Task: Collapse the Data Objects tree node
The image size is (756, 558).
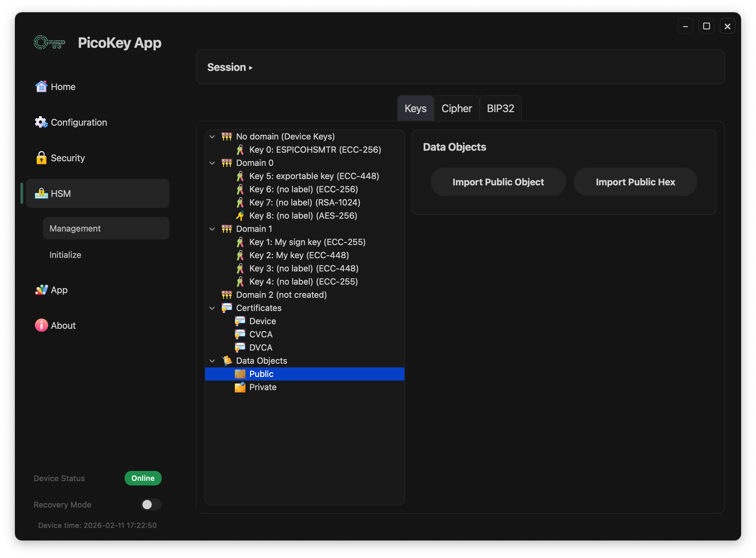Action: point(212,361)
